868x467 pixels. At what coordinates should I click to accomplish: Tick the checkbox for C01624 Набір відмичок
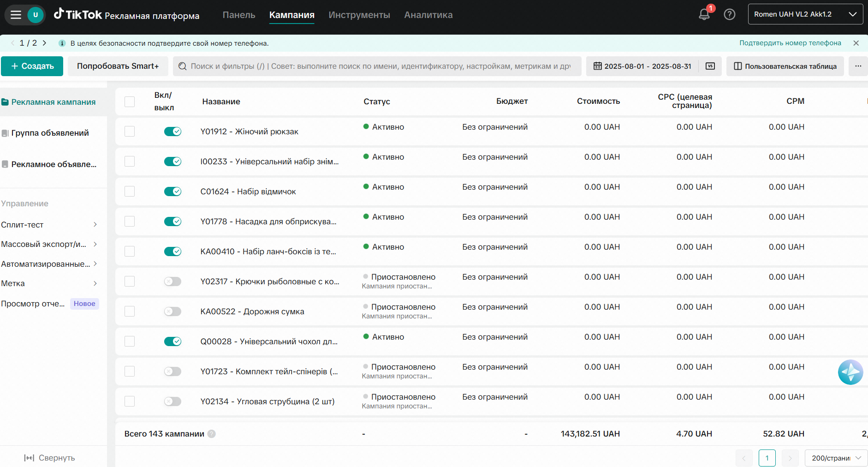pyautogui.click(x=130, y=192)
